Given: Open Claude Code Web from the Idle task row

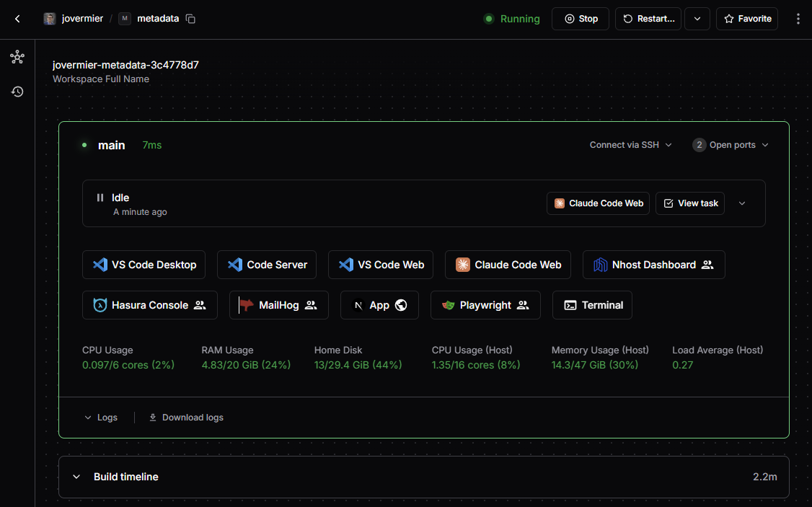Looking at the screenshot, I should (x=598, y=203).
